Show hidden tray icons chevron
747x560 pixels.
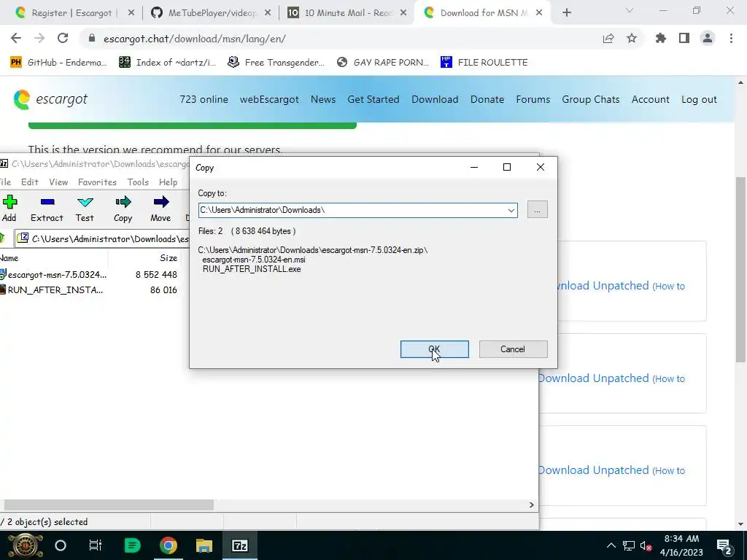[x=611, y=545]
